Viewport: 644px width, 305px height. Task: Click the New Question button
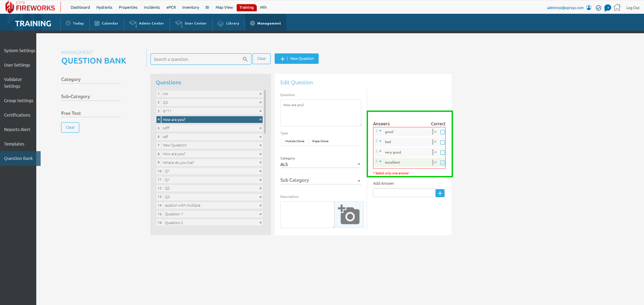click(x=296, y=58)
